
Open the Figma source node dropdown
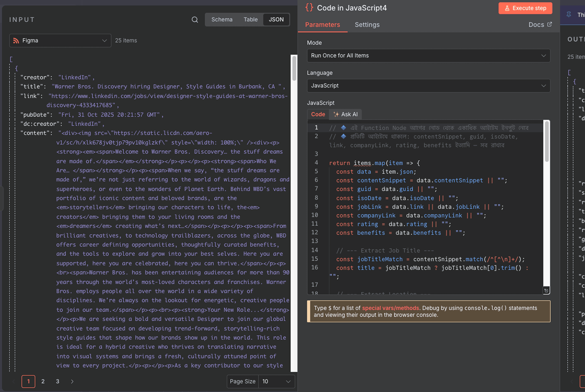pos(60,41)
